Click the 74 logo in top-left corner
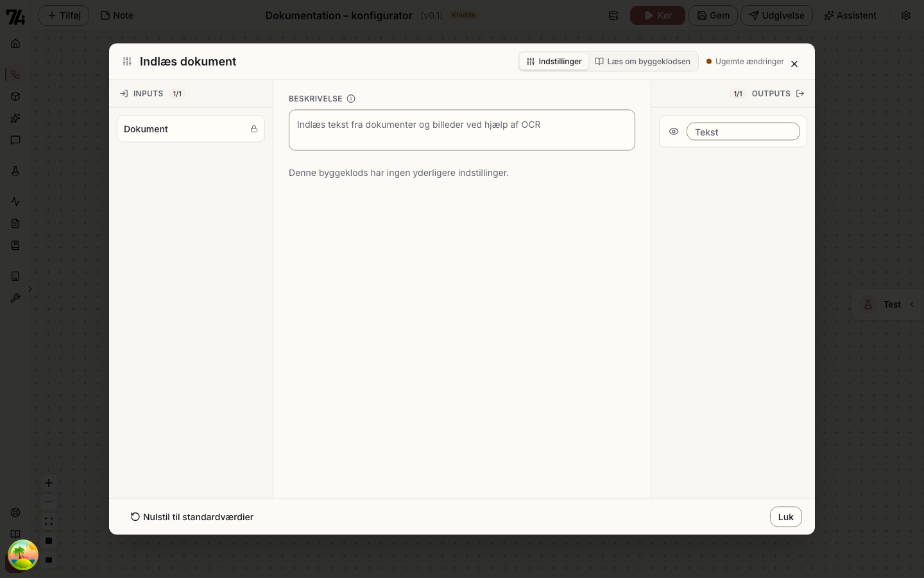 pyautogui.click(x=15, y=16)
